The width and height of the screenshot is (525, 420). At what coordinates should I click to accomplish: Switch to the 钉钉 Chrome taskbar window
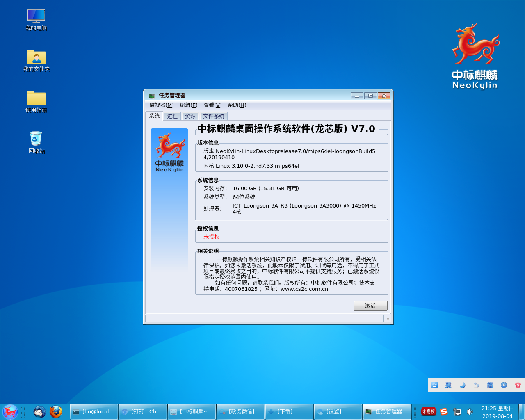point(143,412)
